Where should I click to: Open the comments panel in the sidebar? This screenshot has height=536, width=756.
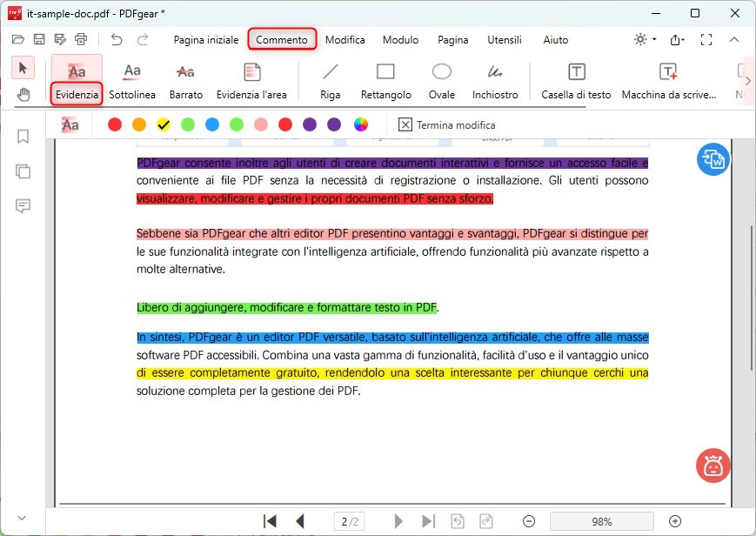click(x=23, y=206)
